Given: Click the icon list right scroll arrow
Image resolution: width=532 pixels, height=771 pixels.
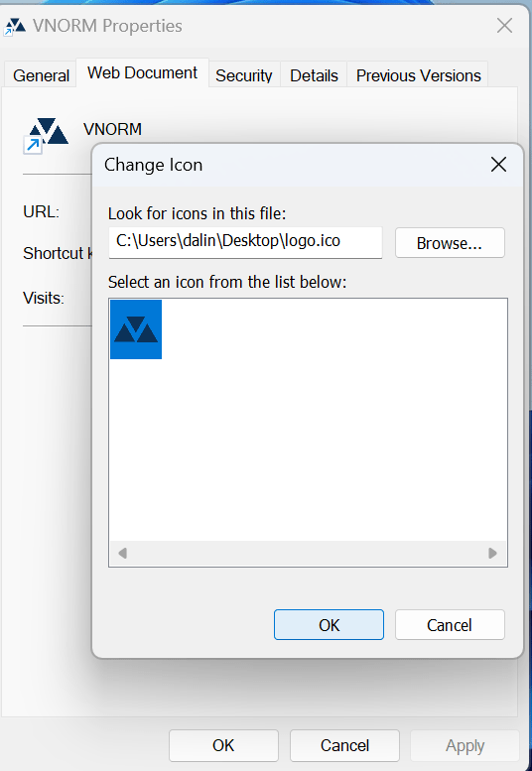Looking at the screenshot, I should coord(492,553).
